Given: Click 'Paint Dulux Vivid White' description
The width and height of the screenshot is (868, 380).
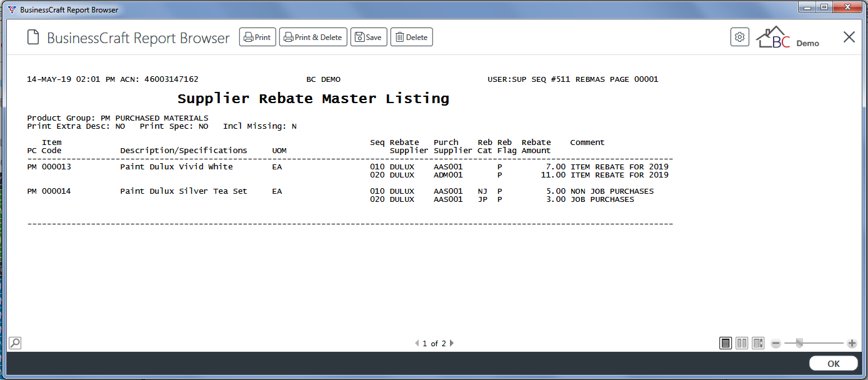Looking at the screenshot, I should click(x=176, y=167).
